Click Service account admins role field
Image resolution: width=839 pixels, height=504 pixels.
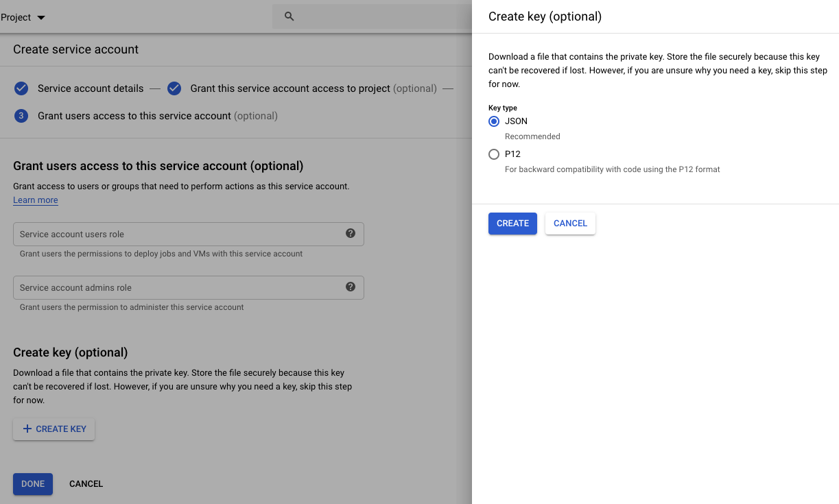click(178, 287)
